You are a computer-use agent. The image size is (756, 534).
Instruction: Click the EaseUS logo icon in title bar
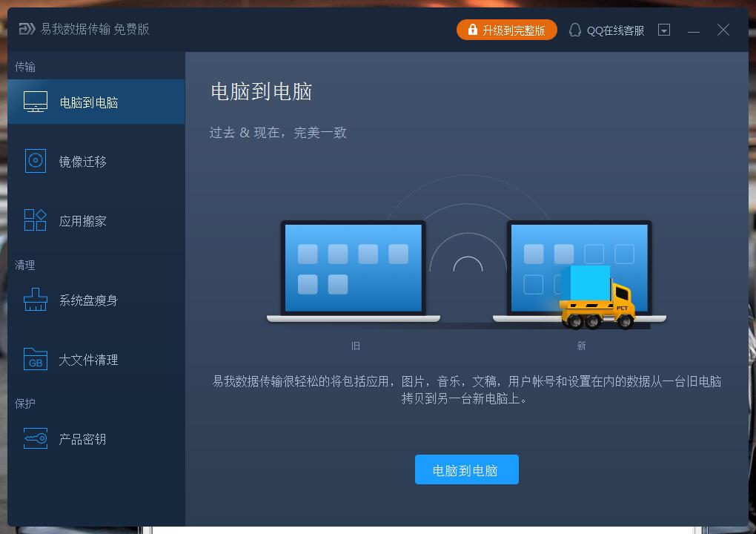(x=27, y=30)
